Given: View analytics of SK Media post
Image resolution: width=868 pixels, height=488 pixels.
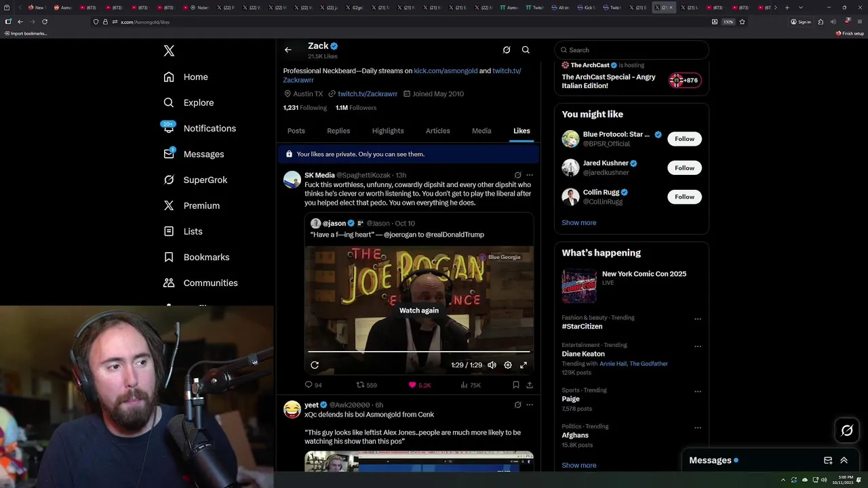Looking at the screenshot, I should pos(471,385).
